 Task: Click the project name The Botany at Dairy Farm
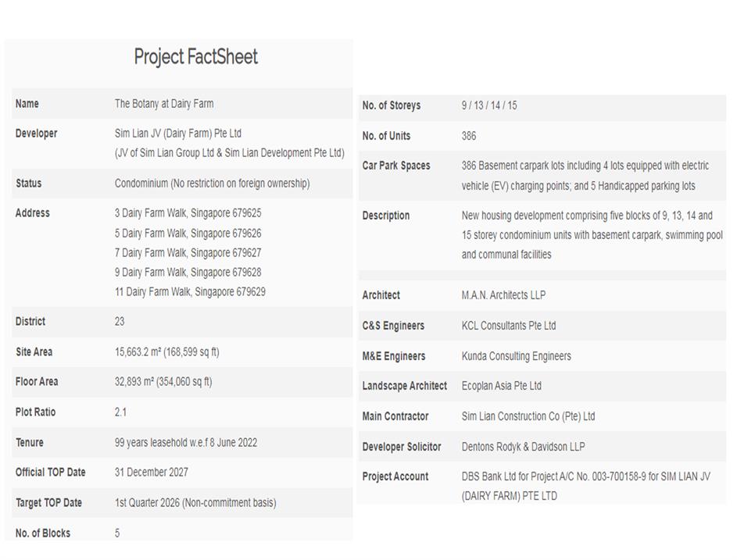click(164, 104)
